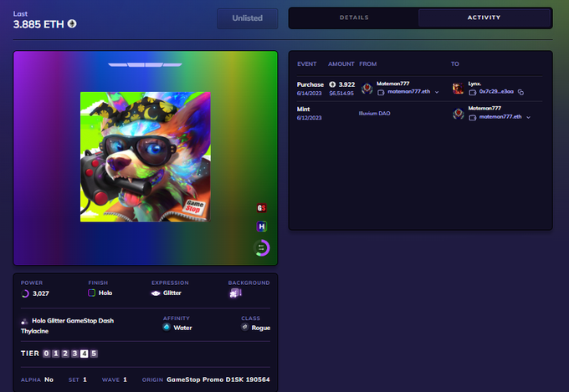Expand mateman777.eth dropdown in Mint row
This screenshot has height=392, width=569.
pos(528,117)
